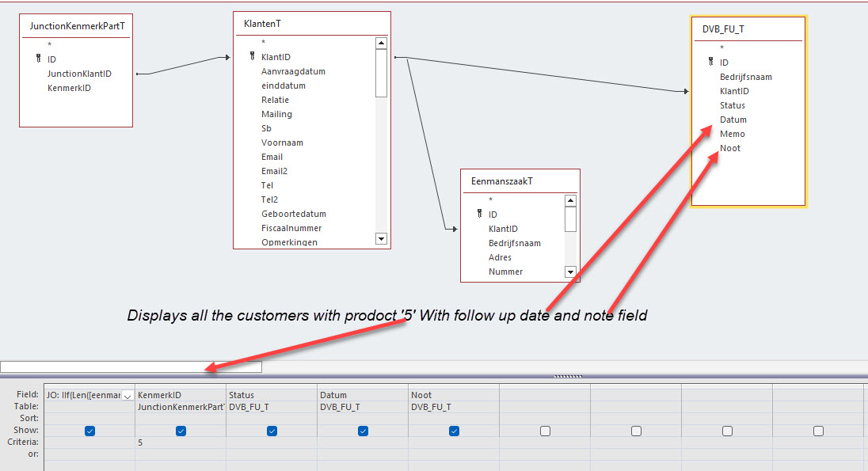The width and height of the screenshot is (868, 471).
Task: Uncheck the Show checkbox for the Status column
Action: [272, 431]
